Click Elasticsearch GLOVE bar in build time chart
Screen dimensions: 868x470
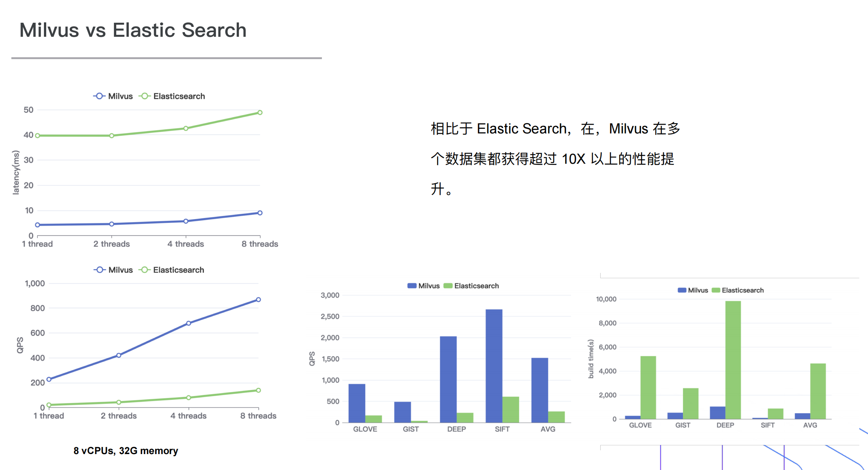pyautogui.click(x=648, y=388)
